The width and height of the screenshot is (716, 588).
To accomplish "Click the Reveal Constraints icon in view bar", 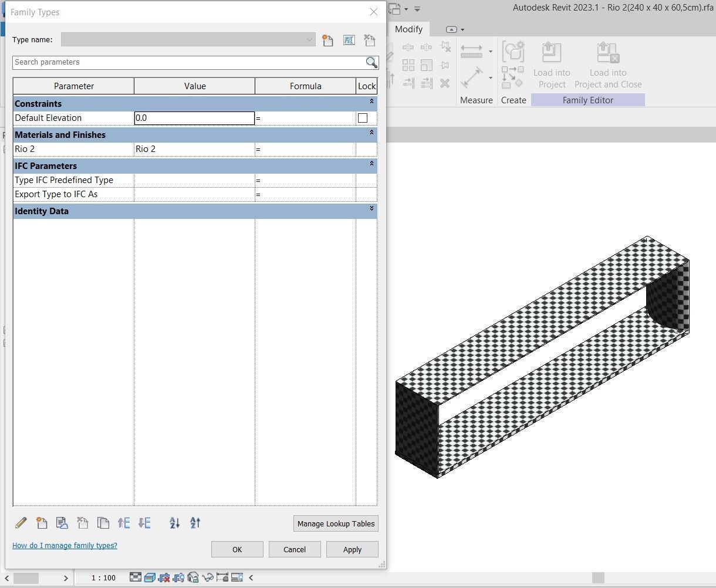I will click(222, 577).
